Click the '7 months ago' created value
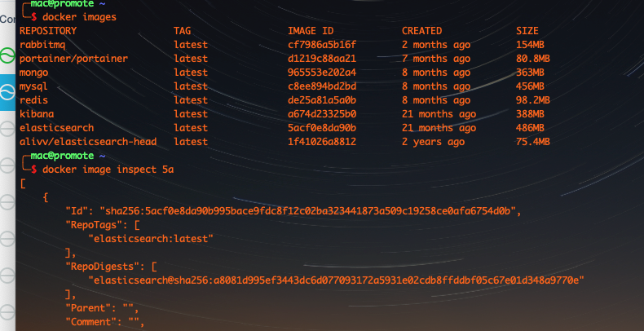 [x=436, y=59]
